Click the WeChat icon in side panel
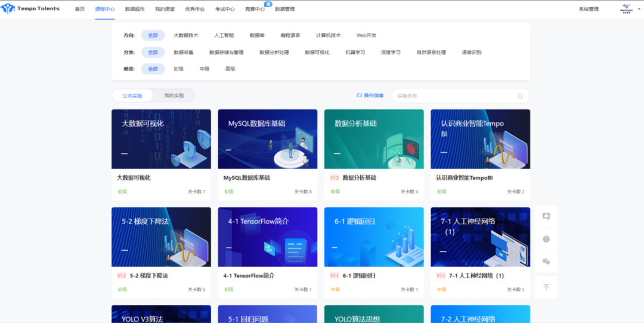This screenshot has width=644, height=323. click(x=546, y=262)
